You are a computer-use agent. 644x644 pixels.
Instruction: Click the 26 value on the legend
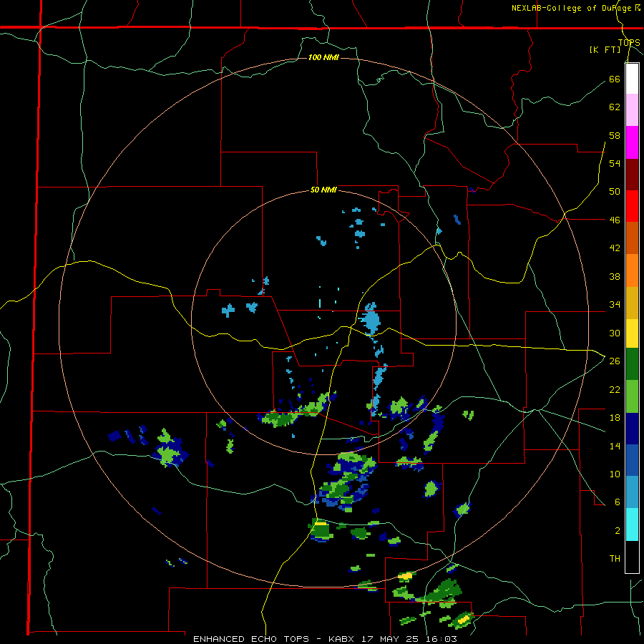click(615, 361)
